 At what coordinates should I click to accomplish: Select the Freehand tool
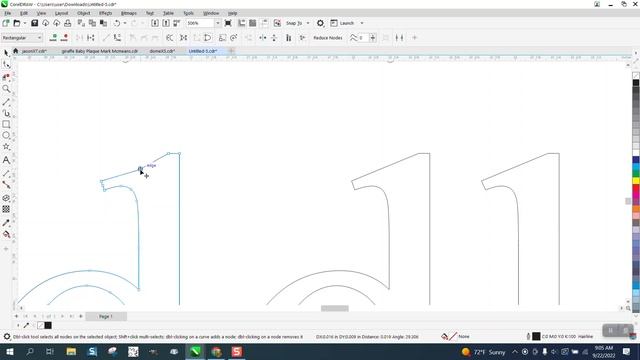click(6, 102)
